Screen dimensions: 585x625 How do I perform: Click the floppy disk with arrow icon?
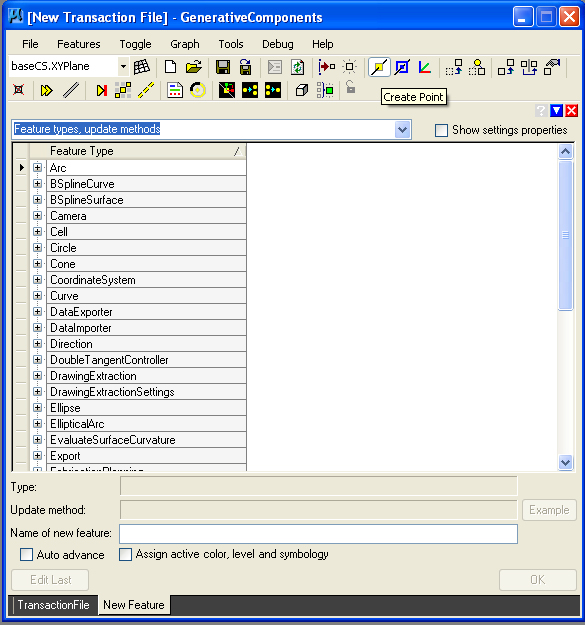tap(245, 67)
